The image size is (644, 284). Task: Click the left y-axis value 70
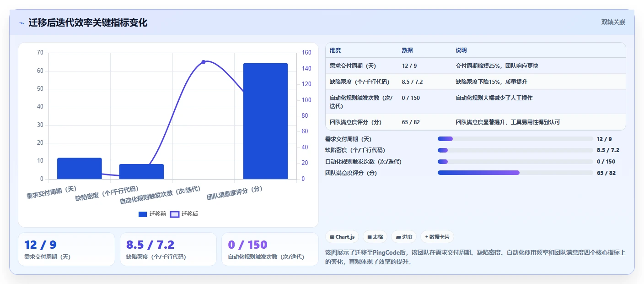[40, 53]
